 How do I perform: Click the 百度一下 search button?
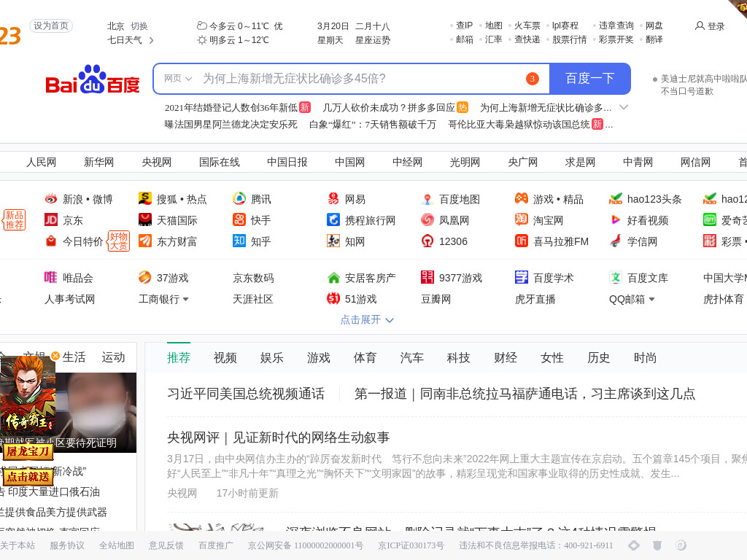click(589, 79)
